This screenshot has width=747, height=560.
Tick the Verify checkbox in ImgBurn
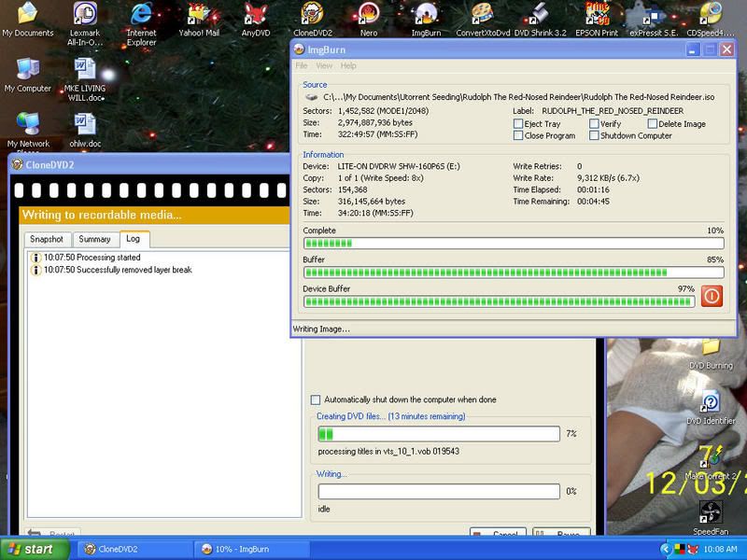click(x=594, y=124)
